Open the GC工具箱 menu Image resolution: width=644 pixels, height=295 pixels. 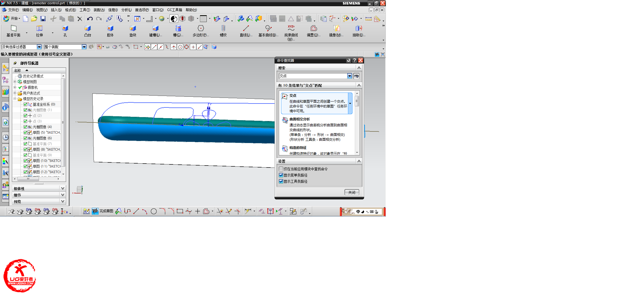pyautogui.click(x=175, y=10)
